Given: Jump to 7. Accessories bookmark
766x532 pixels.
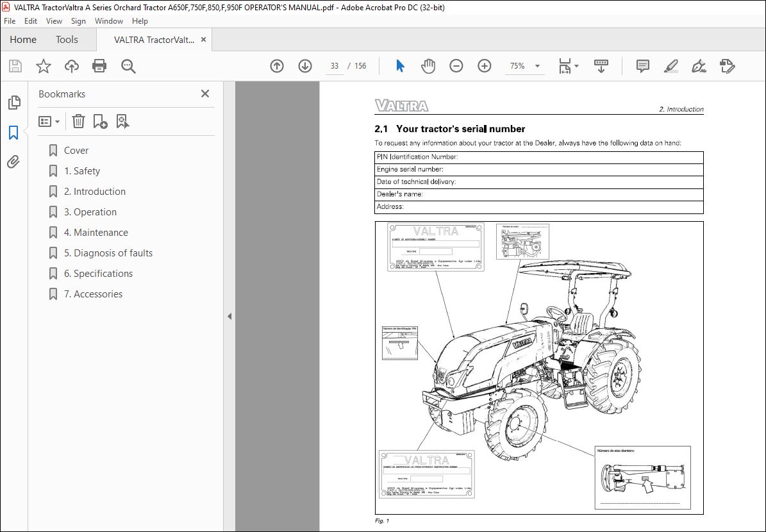Looking at the screenshot, I should pos(93,294).
